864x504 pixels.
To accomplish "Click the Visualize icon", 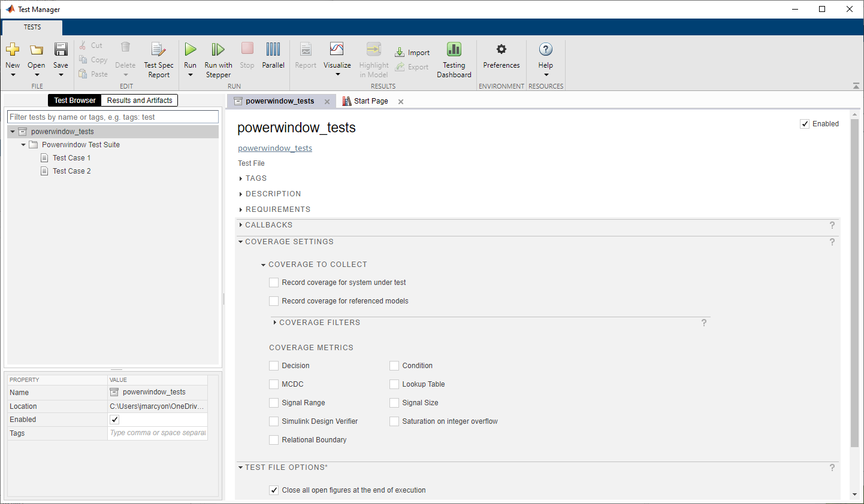I will (337, 50).
